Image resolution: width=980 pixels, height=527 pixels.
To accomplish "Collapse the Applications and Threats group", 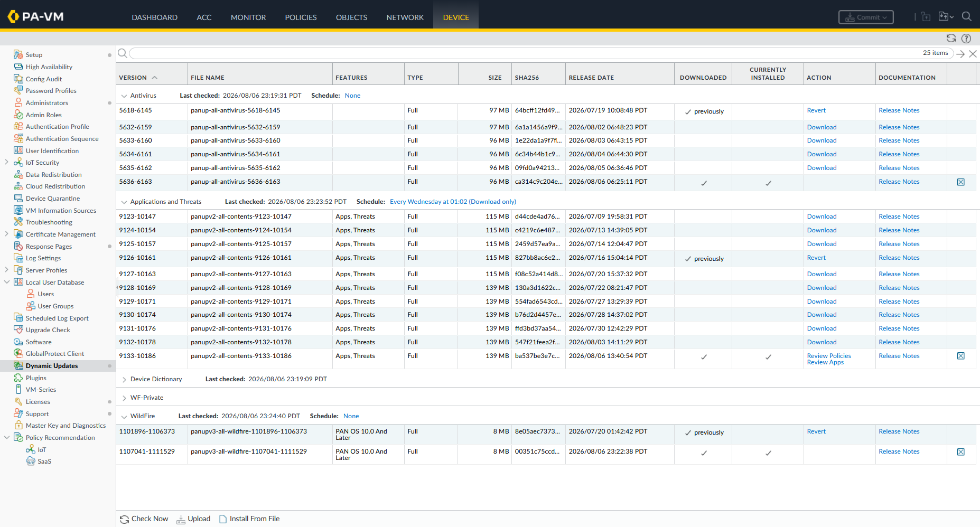I will (x=124, y=202).
